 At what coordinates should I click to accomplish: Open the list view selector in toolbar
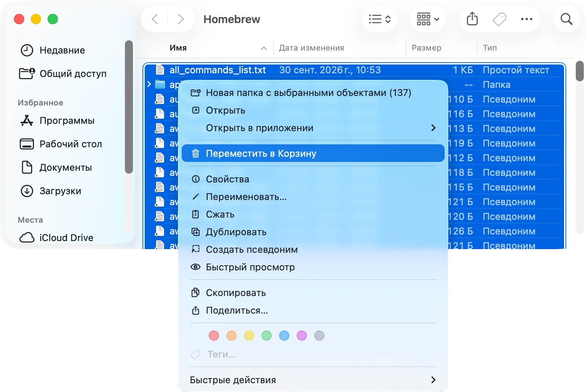(x=380, y=19)
